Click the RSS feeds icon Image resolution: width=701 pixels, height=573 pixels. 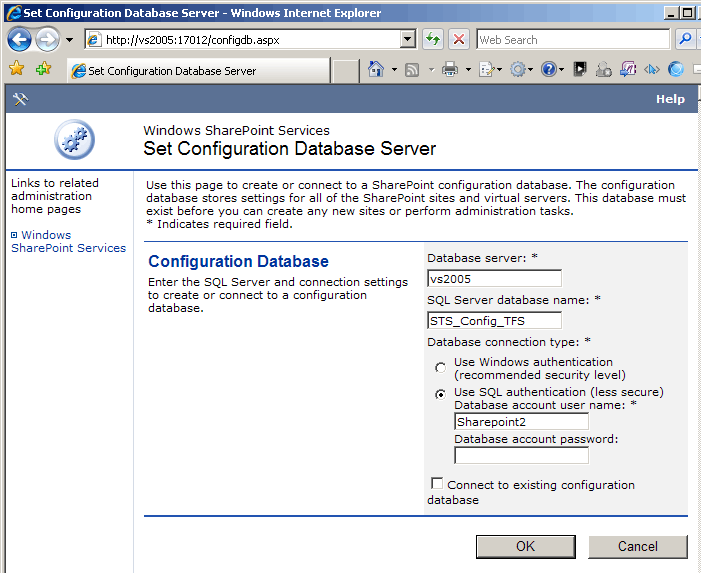[x=412, y=70]
